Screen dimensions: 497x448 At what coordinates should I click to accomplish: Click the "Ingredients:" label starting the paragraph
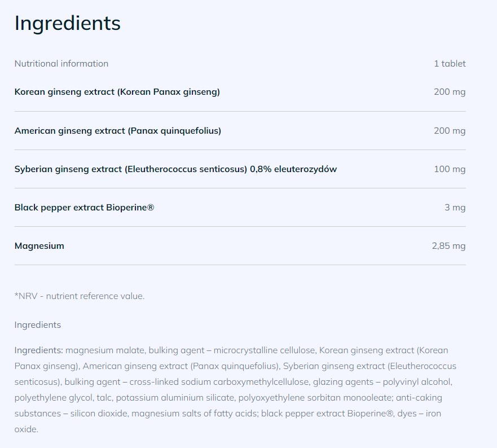point(39,350)
